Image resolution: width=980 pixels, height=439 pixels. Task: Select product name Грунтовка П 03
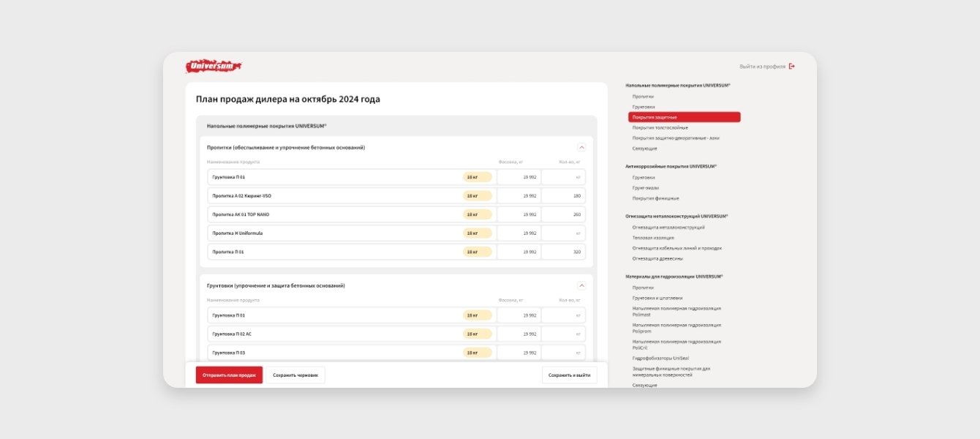pyautogui.click(x=228, y=353)
